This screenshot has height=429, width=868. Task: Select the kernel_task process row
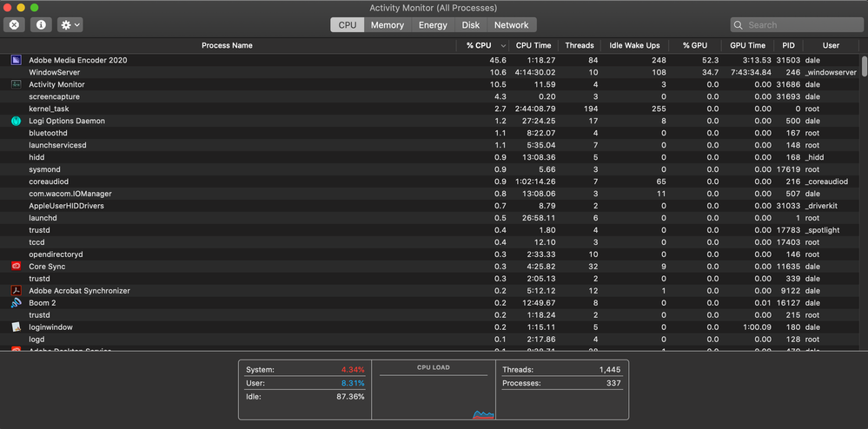tap(430, 109)
